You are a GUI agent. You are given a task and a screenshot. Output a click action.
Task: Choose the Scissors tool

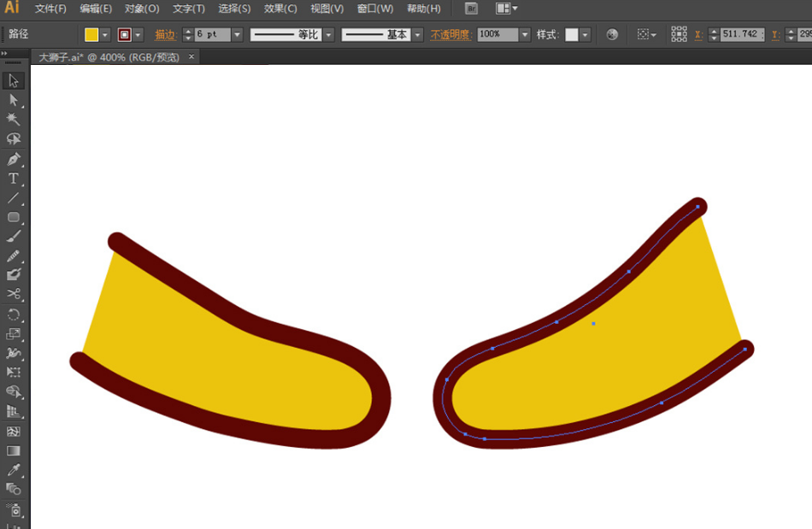[14, 294]
